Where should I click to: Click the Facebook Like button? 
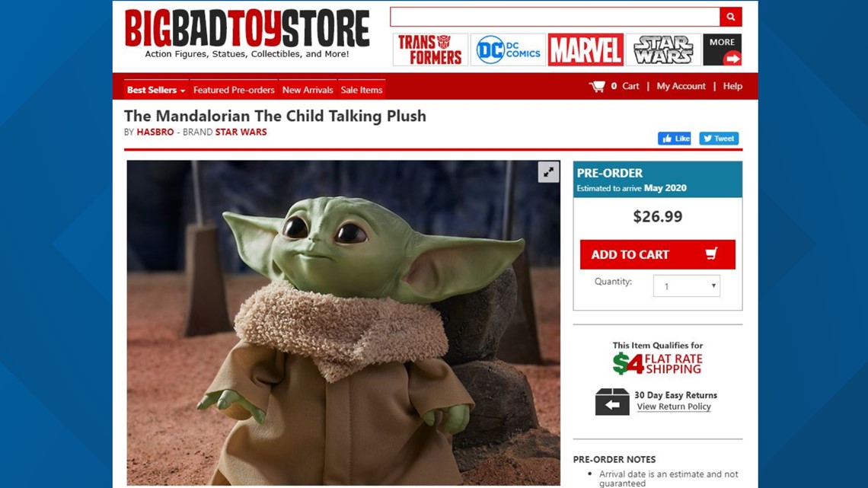coord(675,139)
